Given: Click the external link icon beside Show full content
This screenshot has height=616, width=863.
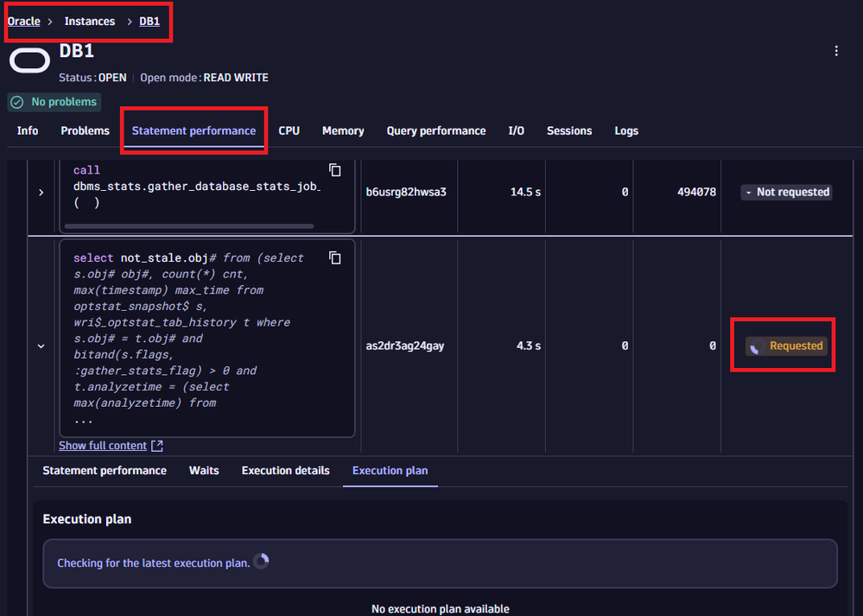Looking at the screenshot, I should point(156,446).
